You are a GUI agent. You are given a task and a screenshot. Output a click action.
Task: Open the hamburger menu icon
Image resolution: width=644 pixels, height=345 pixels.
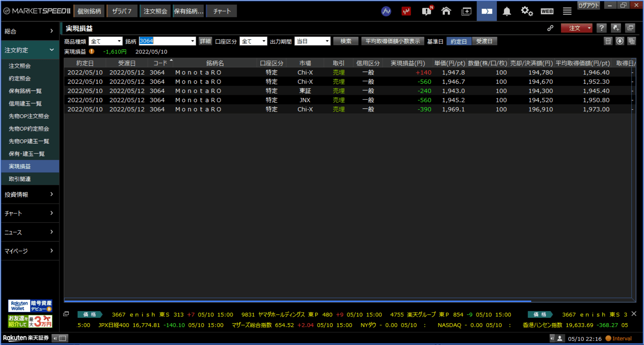click(567, 11)
